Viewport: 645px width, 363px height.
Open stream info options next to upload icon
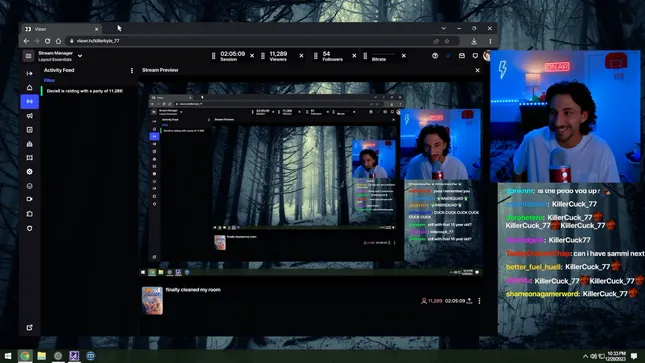[479, 301]
